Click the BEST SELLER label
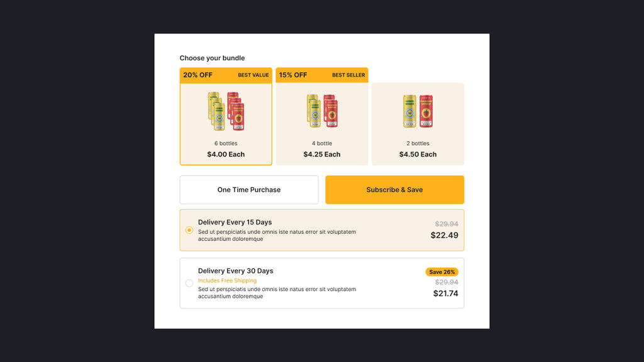 click(348, 75)
